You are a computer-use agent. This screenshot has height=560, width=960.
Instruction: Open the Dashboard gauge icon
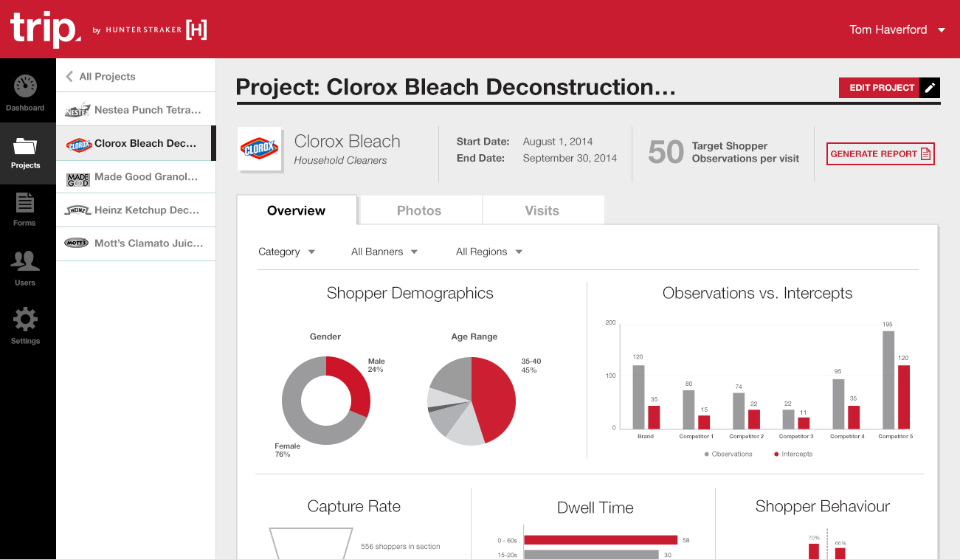tap(25, 86)
